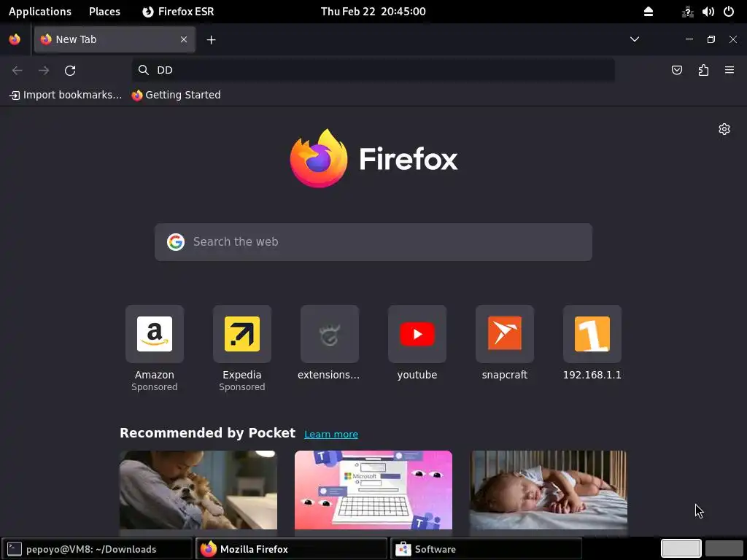Select the second workspace in switcher

pos(724,548)
